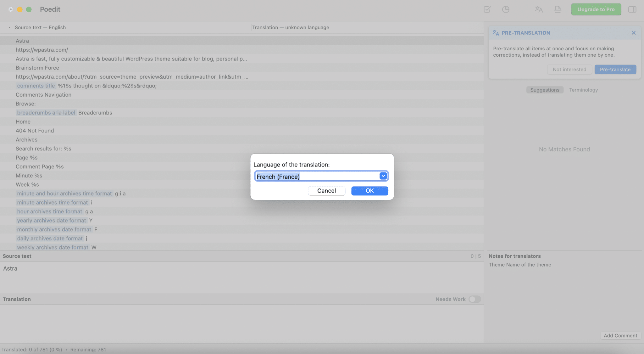Click the OK button to confirm language
Viewport: 644px width, 354px height.
[369, 190]
